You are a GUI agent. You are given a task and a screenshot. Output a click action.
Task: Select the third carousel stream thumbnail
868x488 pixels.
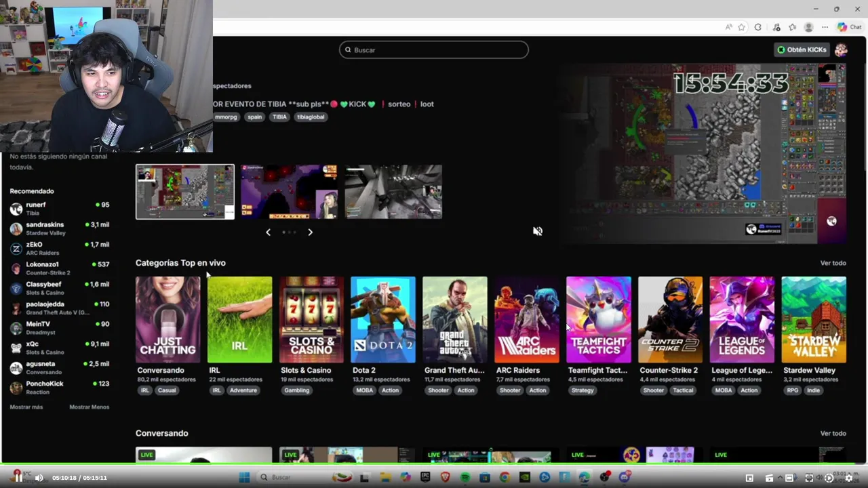(x=393, y=192)
